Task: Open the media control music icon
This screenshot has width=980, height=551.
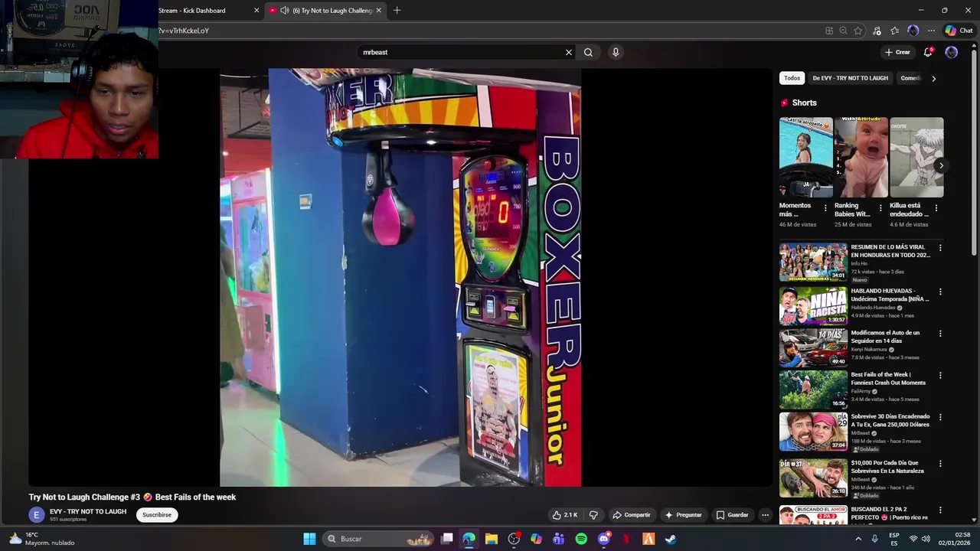Action: [877, 31]
